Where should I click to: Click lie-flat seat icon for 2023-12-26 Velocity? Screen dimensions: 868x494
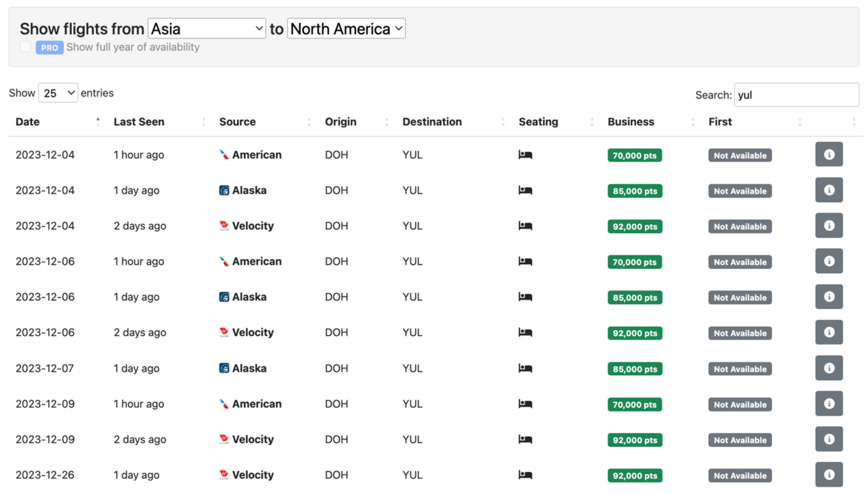point(525,475)
